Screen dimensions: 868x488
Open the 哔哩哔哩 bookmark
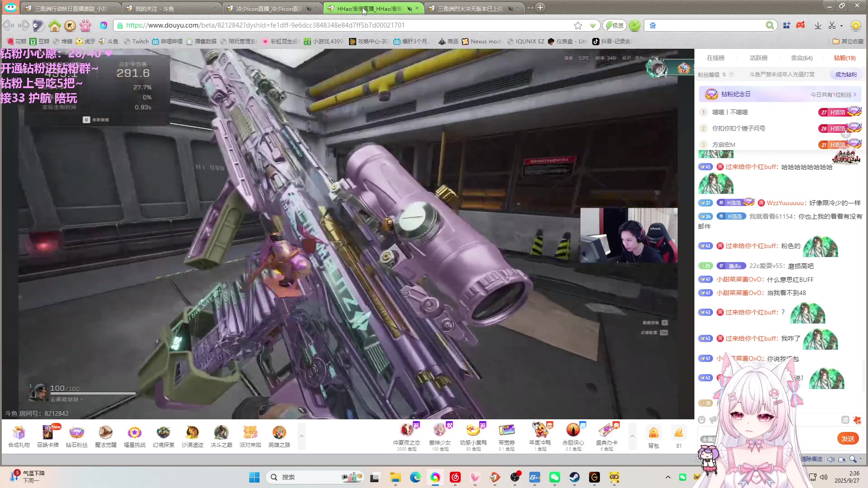click(x=167, y=41)
